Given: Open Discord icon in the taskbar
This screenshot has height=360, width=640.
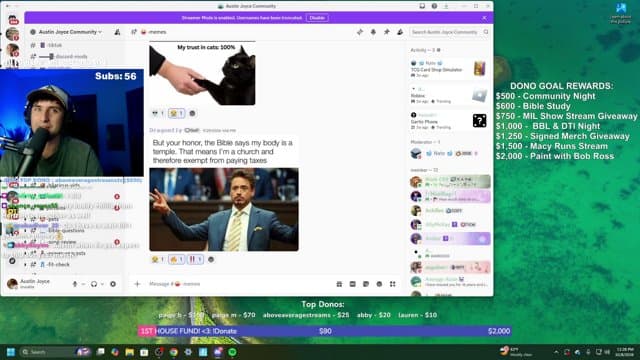Looking at the screenshot, I should click(218, 352).
